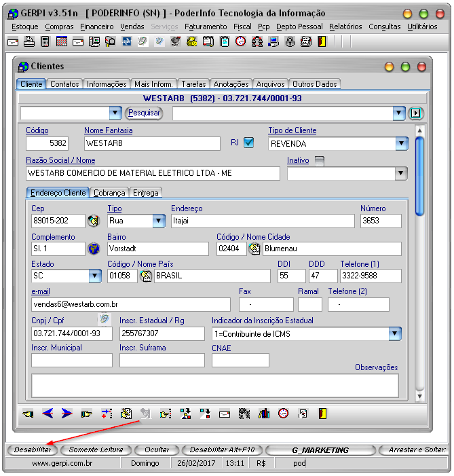
Task: Click the e-mail link label
Action: point(40,291)
